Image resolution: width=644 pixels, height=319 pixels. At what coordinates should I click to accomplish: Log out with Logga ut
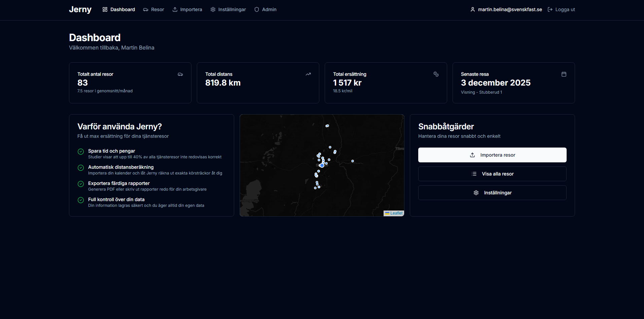point(561,9)
